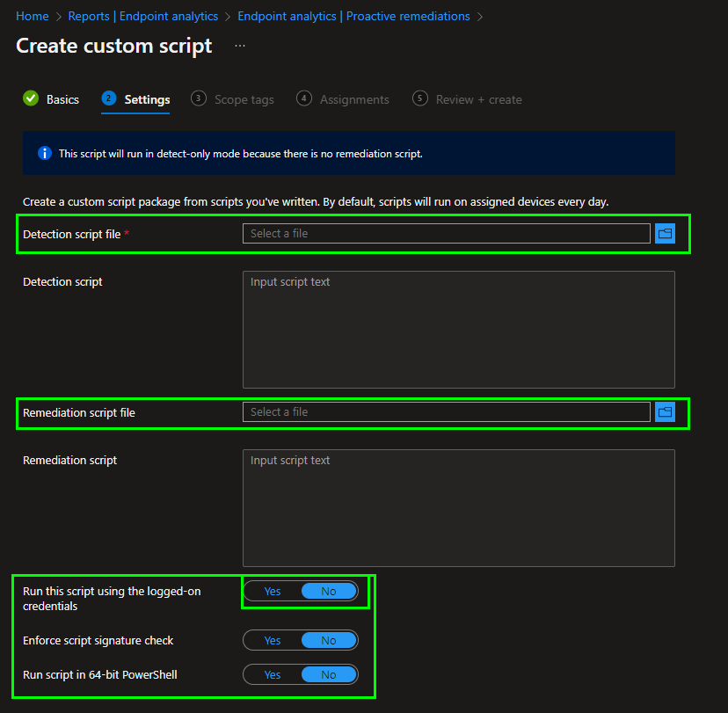Navigate to Endpoint analytics | Proactive remediations breadcrumb
728x713 pixels.
(x=353, y=17)
